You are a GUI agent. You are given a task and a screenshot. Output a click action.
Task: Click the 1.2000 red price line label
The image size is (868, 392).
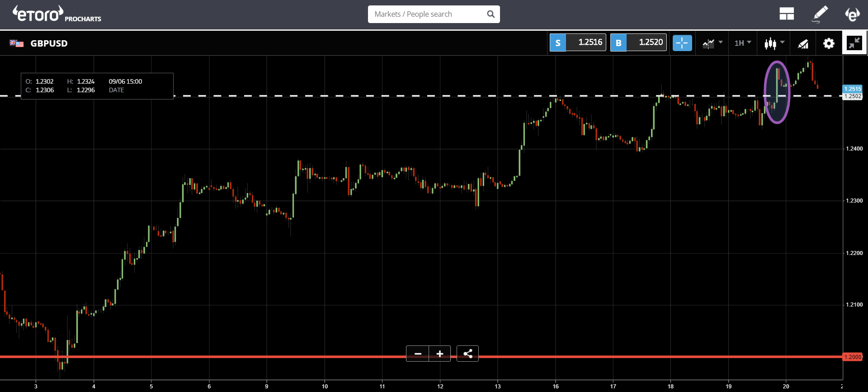(853, 357)
